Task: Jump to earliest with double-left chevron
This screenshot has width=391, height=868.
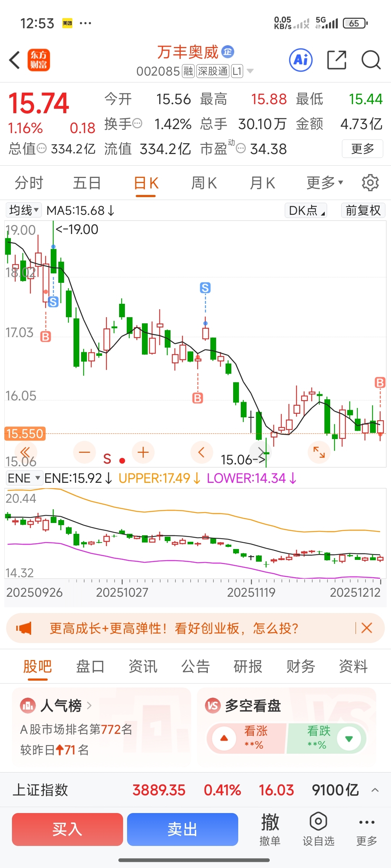Action: pos(25,452)
